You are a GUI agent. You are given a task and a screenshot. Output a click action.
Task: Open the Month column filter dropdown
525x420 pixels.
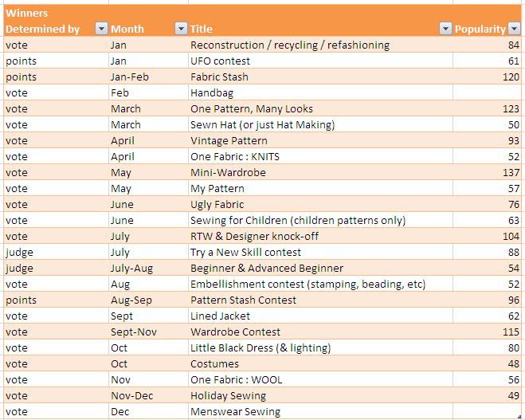[181, 29]
